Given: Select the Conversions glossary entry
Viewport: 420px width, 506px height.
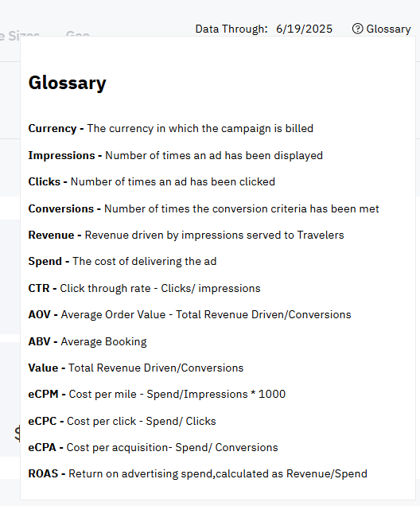Looking at the screenshot, I should point(204,208).
